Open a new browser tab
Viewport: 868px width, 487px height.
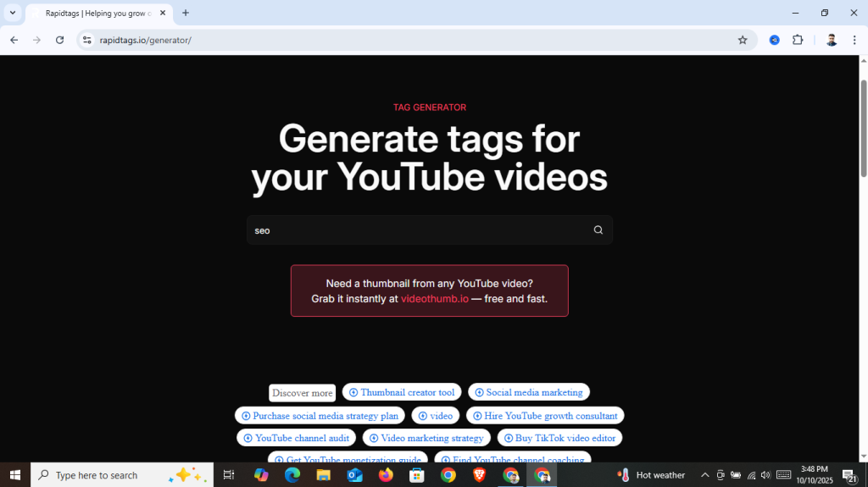click(x=186, y=13)
